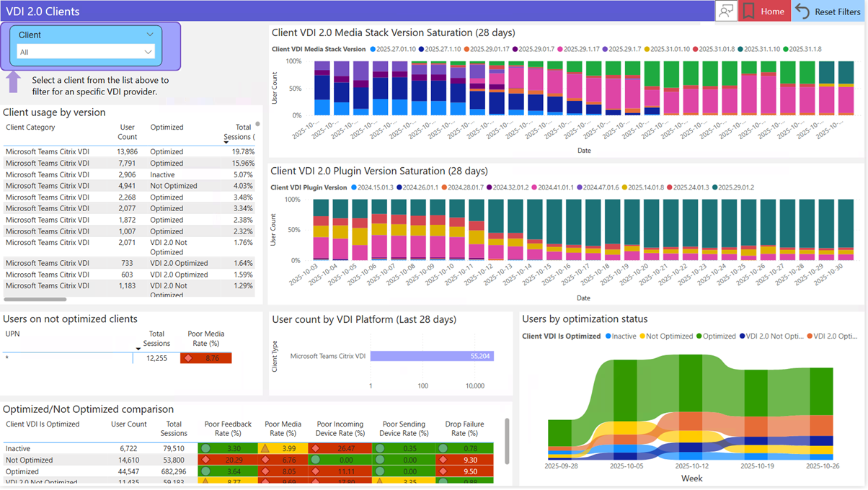The width and height of the screenshot is (868, 490).
Task: Sort the usage table by Optimized header
Action: coord(167,128)
